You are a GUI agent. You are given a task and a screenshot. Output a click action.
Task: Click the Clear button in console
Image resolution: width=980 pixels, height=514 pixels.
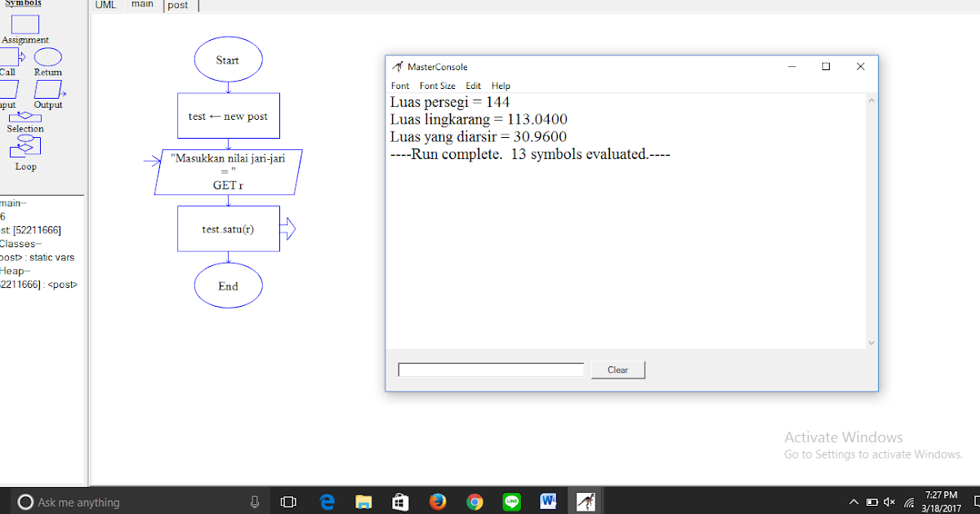coord(618,370)
